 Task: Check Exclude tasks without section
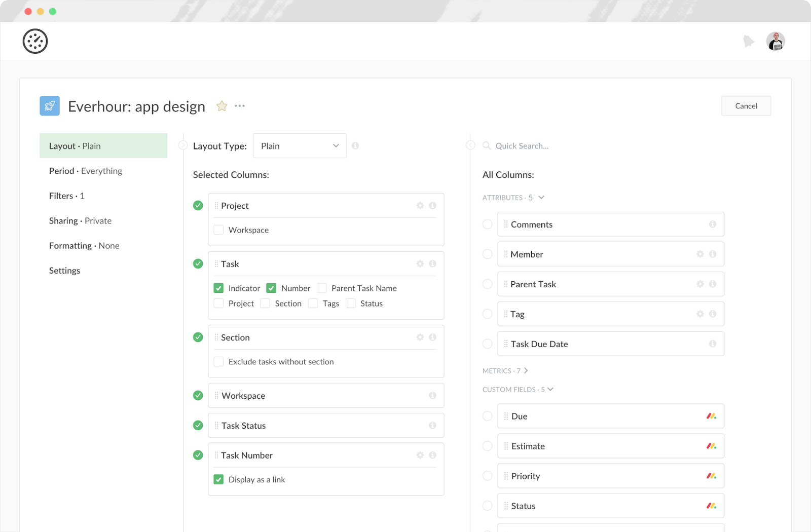point(218,361)
